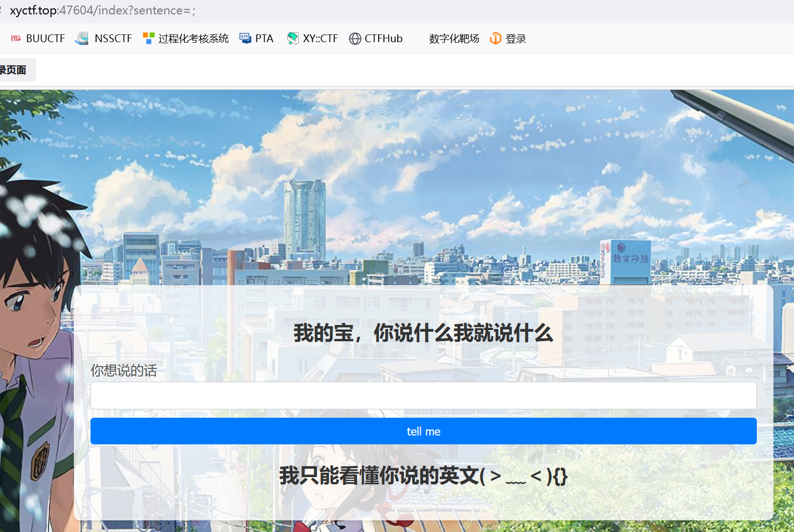
Task: Open the NSSCTF bookmark label
Action: tap(113, 38)
